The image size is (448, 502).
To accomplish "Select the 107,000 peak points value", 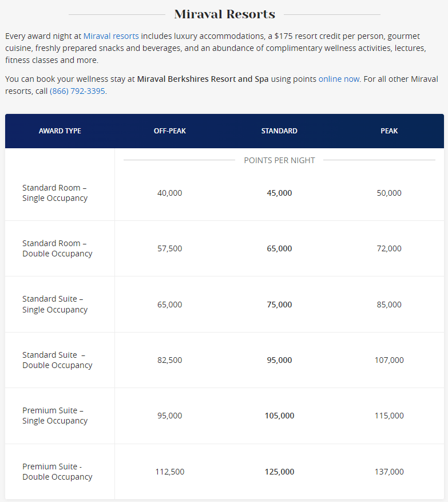I will coord(389,360).
